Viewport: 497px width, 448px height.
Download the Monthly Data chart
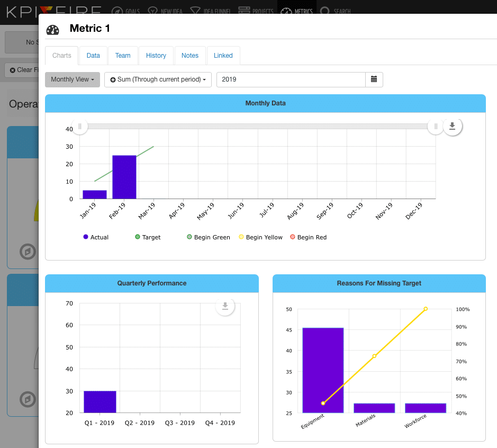pyautogui.click(x=452, y=126)
